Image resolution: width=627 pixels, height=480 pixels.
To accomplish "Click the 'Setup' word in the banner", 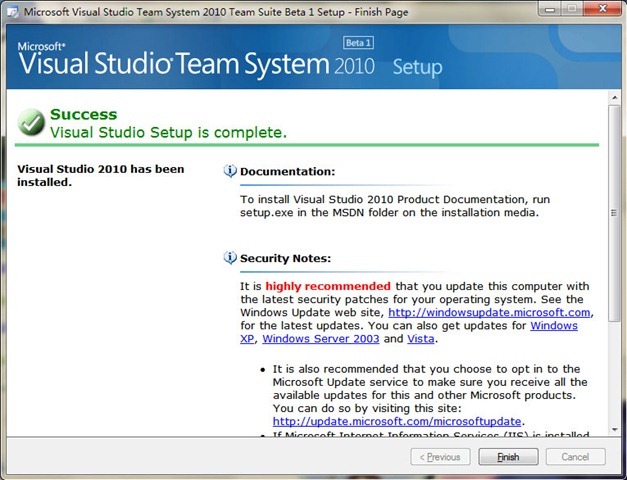I will (x=417, y=67).
